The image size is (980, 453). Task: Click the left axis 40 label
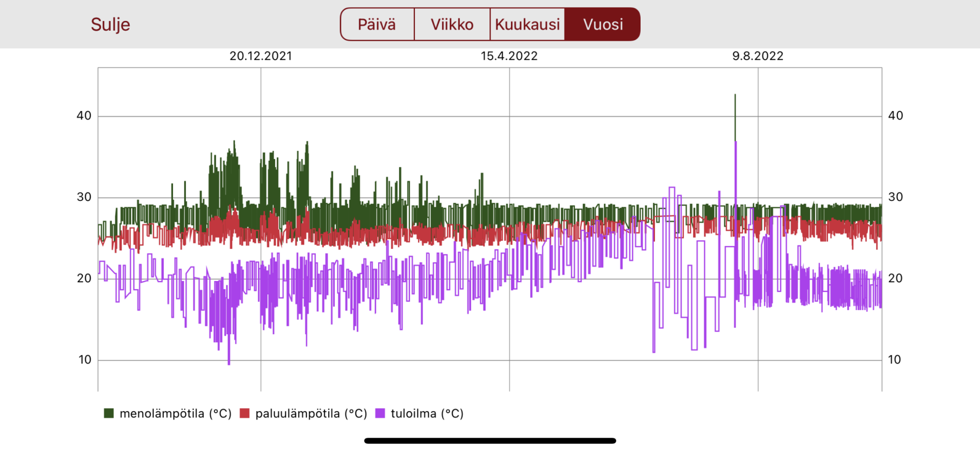pos(84,116)
